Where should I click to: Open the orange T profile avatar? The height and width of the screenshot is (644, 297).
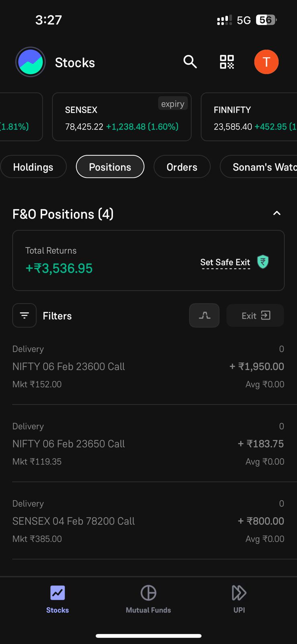click(x=266, y=62)
